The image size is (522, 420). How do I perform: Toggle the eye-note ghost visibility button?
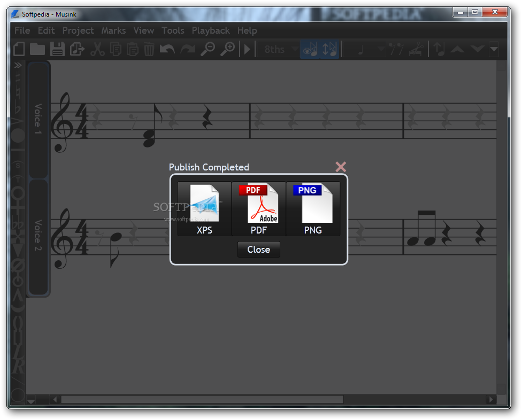tap(310, 49)
